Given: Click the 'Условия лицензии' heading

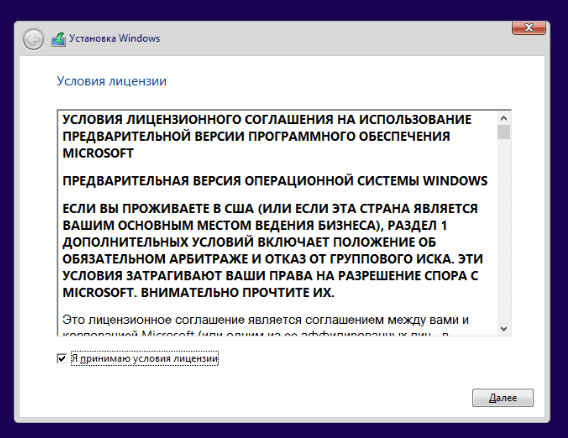Looking at the screenshot, I should click(x=112, y=81).
